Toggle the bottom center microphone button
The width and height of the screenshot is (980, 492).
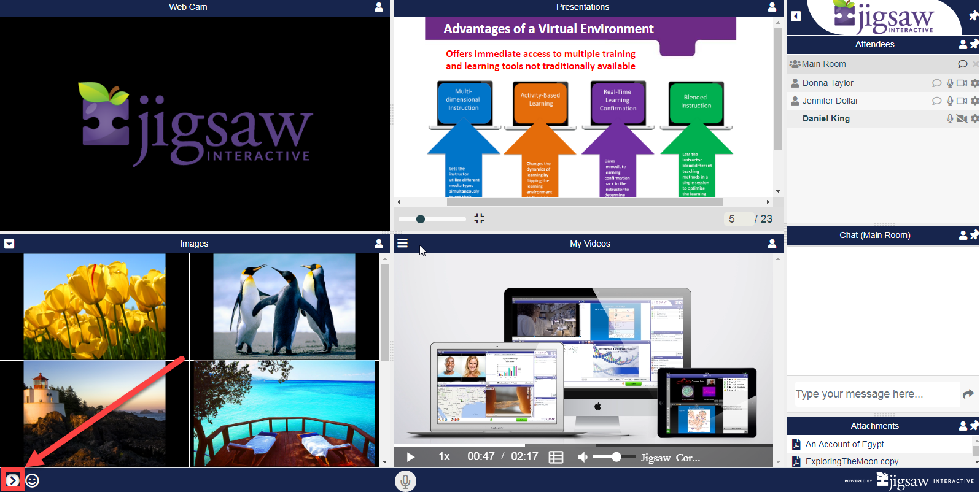(405, 481)
